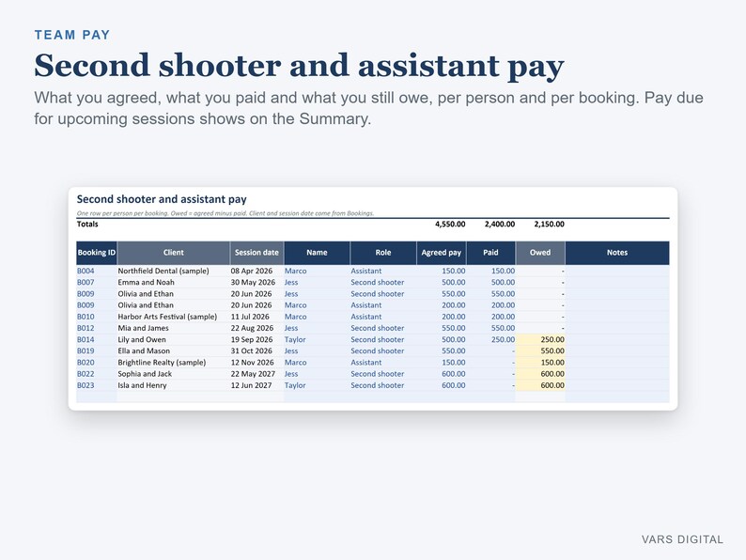The width and height of the screenshot is (746, 560).
Task: Click the total agreed pay 4,550.00
Action: pyautogui.click(x=450, y=225)
